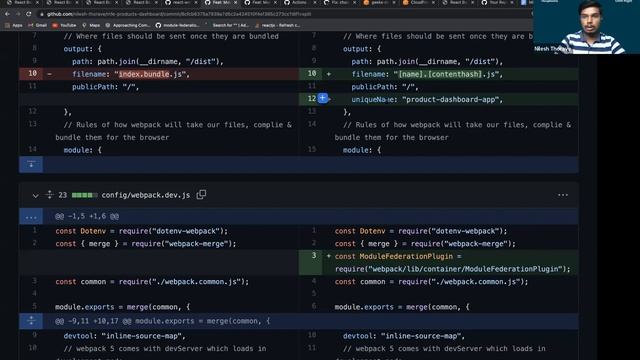Expand lines at -9,11 +10,17 hunk header
Viewport: 640px width, 360px height.
31,321
